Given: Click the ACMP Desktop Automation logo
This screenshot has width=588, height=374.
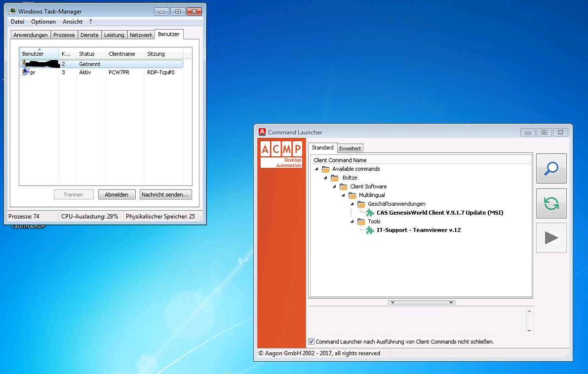Looking at the screenshot, I should point(281,154).
